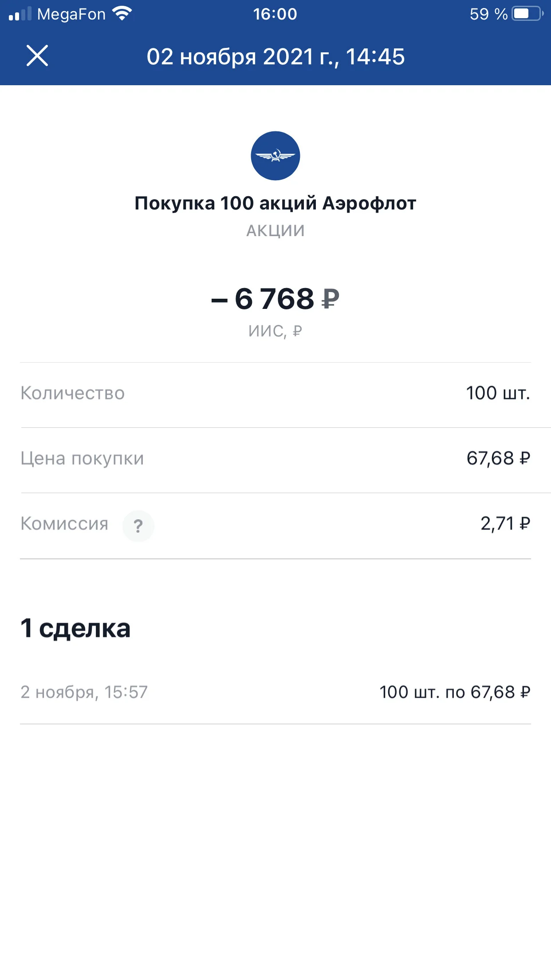Viewport: 551px width, 980px height.
Task: Open the deal dated '2 ноября, 15:57'
Action: point(275,692)
